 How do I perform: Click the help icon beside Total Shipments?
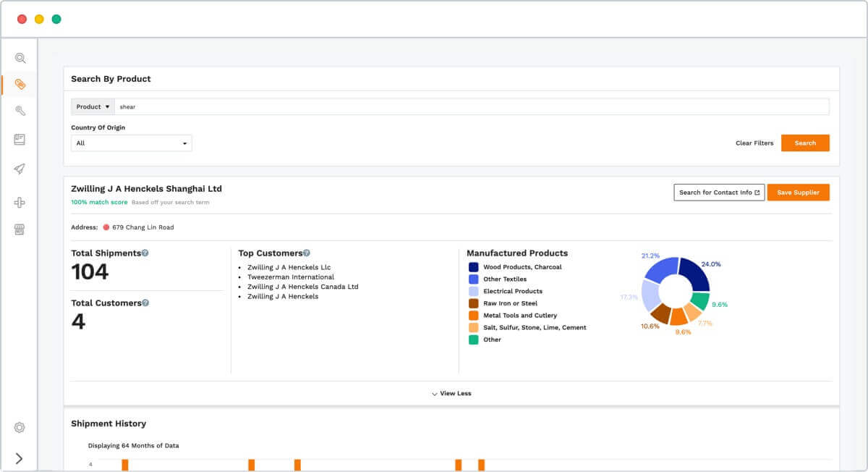[145, 253]
